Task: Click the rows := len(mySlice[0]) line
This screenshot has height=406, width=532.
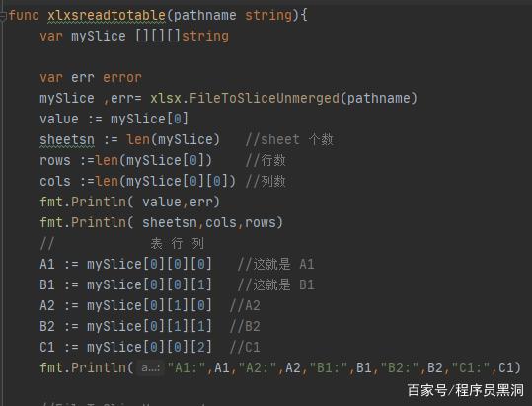Action: [x=126, y=161]
